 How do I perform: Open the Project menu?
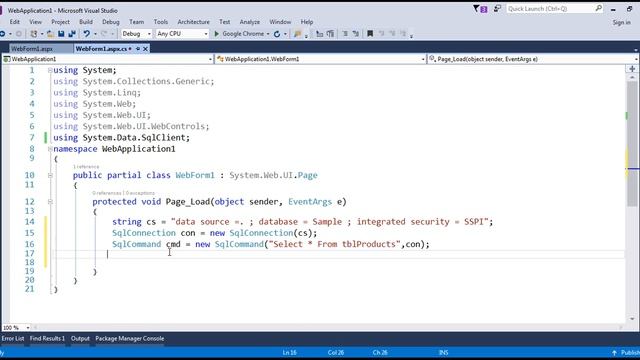point(60,22)
